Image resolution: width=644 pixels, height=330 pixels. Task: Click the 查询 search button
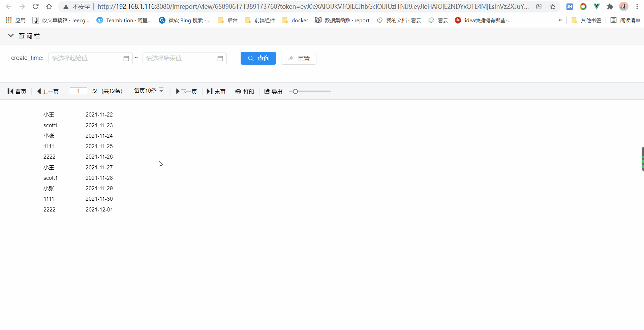258,58
